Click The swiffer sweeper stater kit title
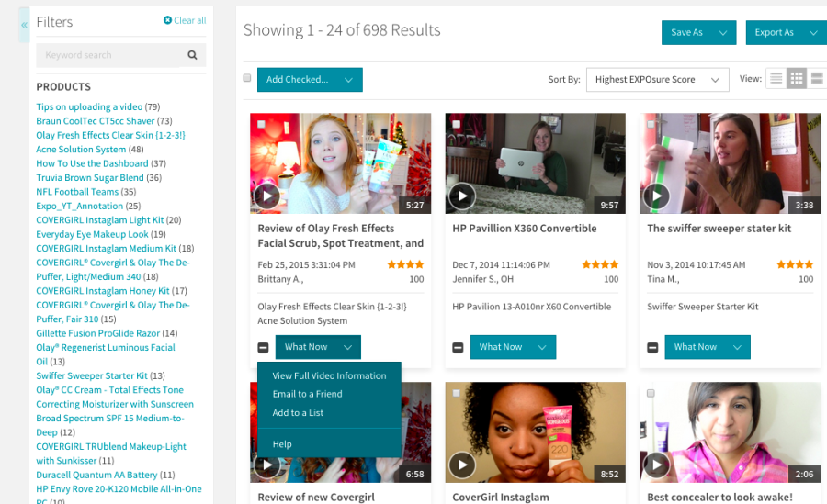 tap(719, 229)
